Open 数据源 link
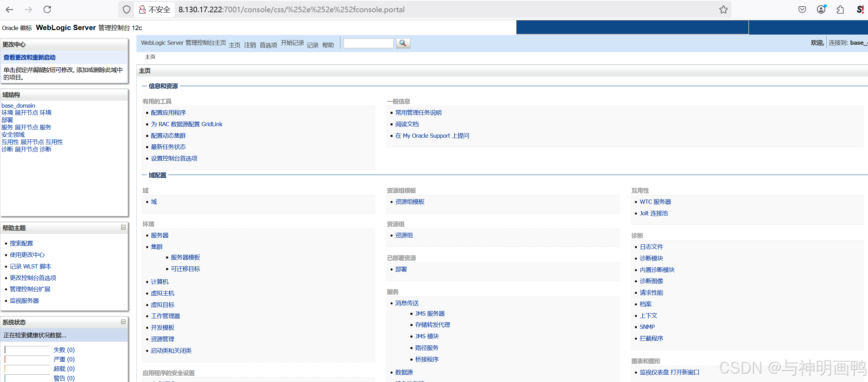Image resolution: width=868 pixels, height=382 pixels. pyautogui.click(x=404, y=372)
